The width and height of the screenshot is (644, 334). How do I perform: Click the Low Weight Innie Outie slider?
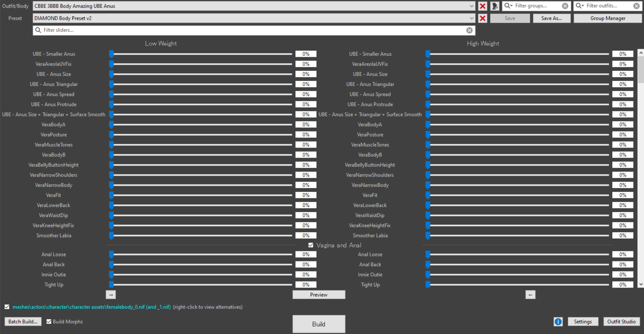click(x=201, y=275)
